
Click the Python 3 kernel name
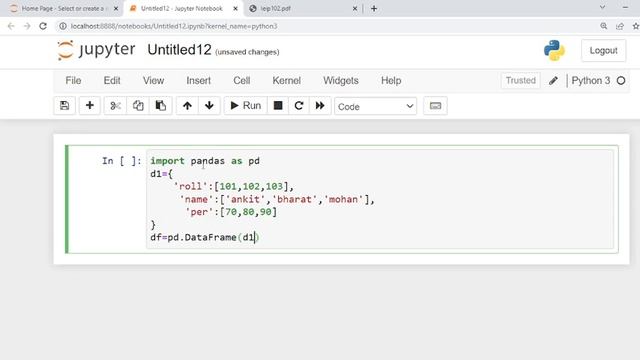pos(591,80)
